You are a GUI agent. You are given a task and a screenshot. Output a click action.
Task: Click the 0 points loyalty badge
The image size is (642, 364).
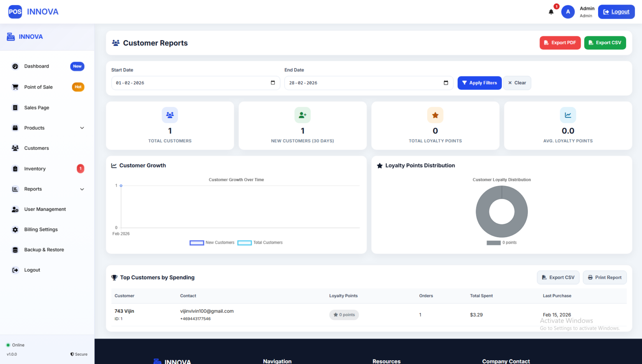pyautogui.click(x=344, y=315)
